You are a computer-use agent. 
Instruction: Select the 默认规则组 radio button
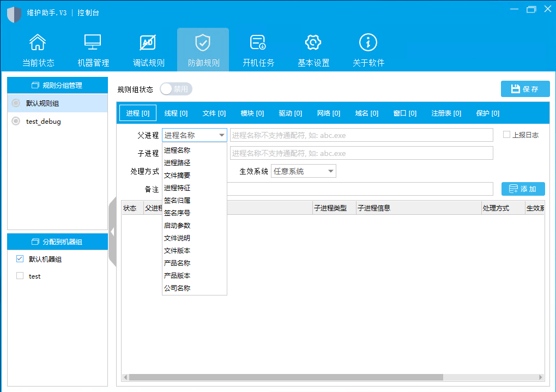[16, 103]
